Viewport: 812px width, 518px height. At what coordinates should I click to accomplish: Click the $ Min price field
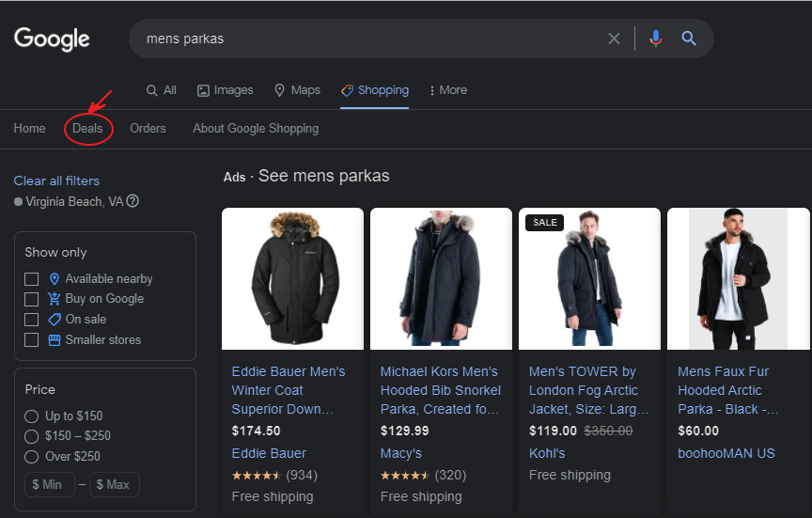point(50,484)
